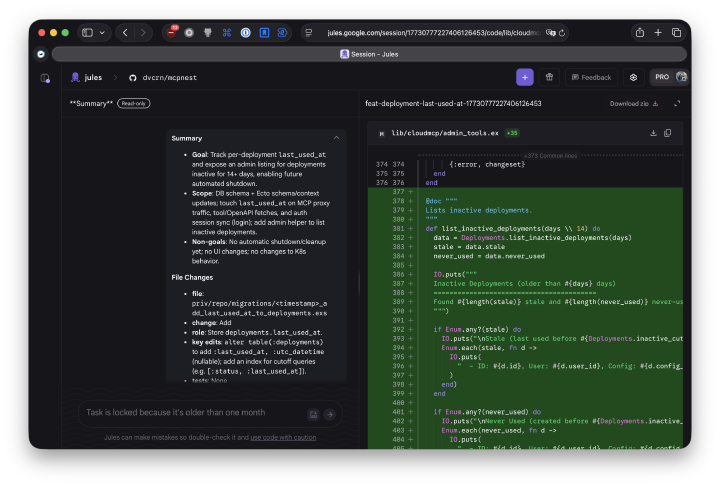
Task: Click the 'Goal' bullet in Summary
Action: (x=259, y=169)
